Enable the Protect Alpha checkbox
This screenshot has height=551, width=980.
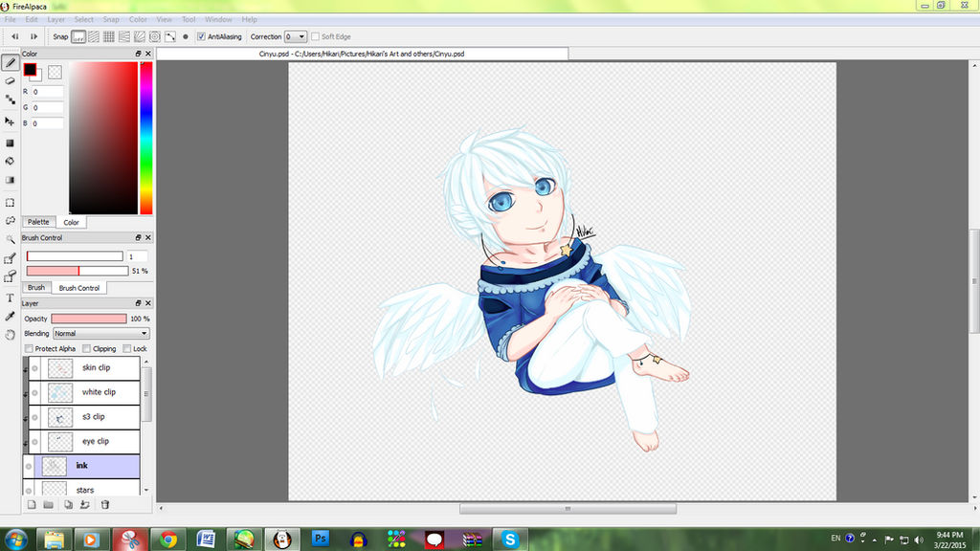point(29,348)
